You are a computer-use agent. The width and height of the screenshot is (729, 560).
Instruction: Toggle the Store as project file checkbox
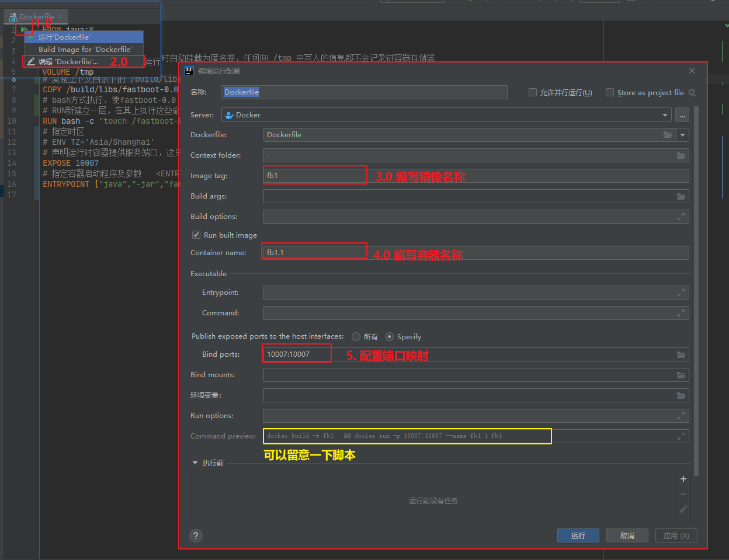[610, 92]
